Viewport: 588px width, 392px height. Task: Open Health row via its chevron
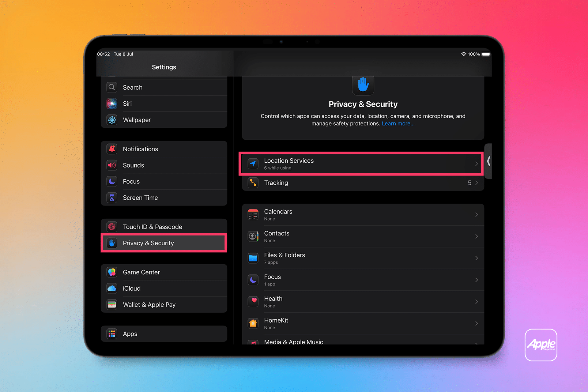[477, 302]
